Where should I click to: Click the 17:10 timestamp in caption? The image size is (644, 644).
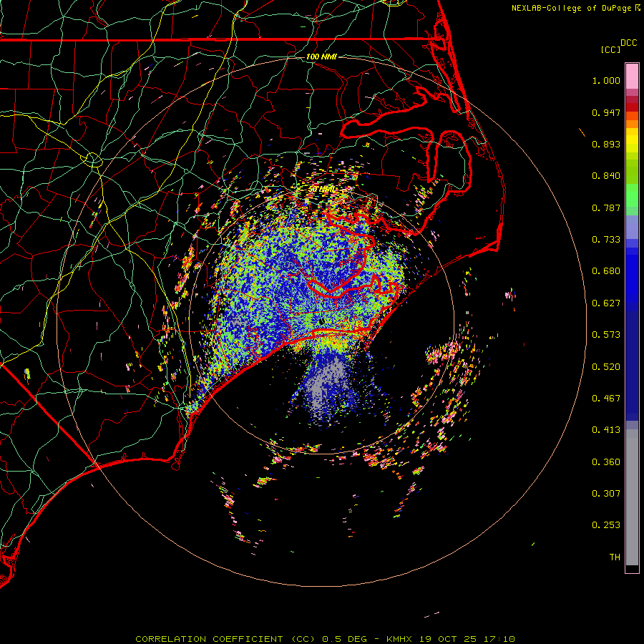coord(499,639)
